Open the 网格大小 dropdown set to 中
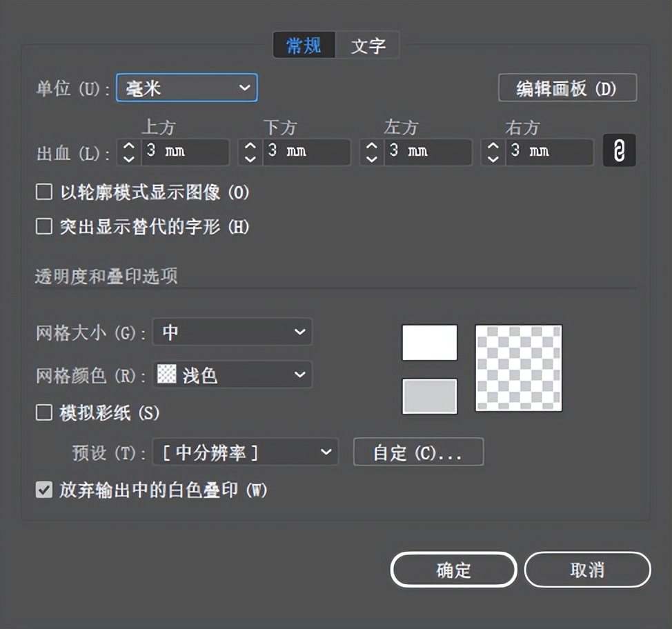Viewport: 672px width, 629px height. pyautogui.click(x=233, y=332)
